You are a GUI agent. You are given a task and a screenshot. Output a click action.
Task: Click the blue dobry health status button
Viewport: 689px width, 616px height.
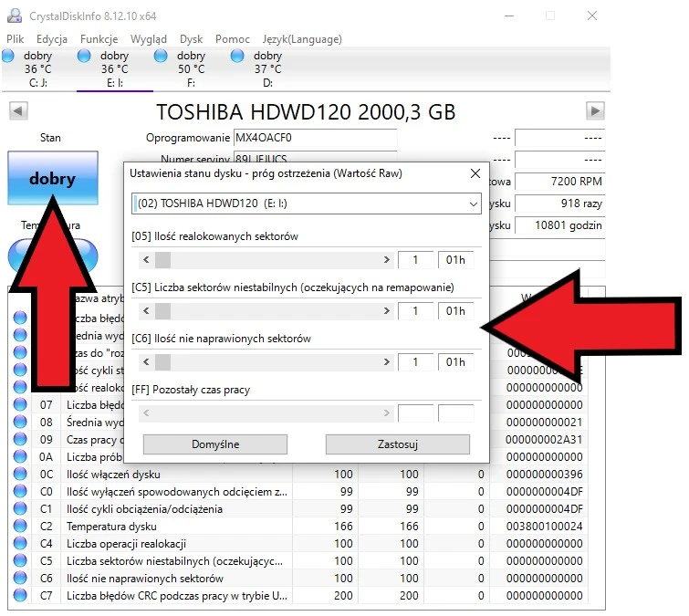click(x=52, y=179)
